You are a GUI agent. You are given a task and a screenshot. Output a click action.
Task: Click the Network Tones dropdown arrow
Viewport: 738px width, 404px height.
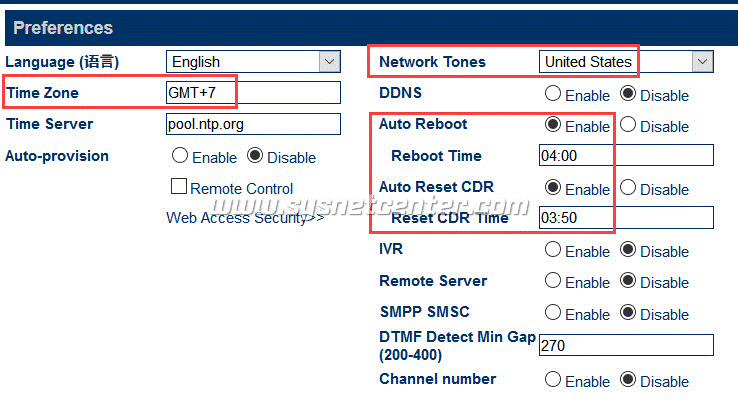pyautogui.click(x=703, y=62)
